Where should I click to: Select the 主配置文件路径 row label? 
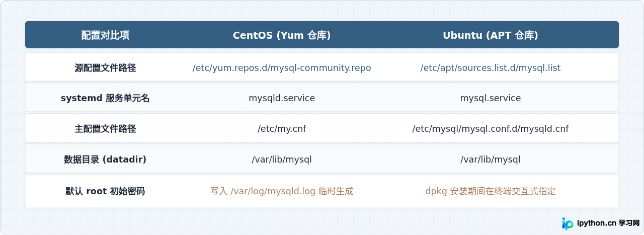(105, 129)
